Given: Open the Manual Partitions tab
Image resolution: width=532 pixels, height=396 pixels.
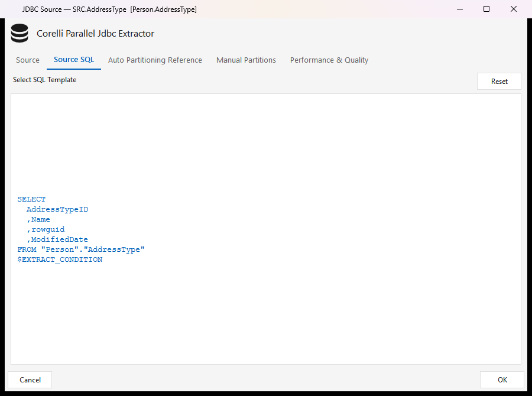Looking at the screenshot, I should coord(246,60).
